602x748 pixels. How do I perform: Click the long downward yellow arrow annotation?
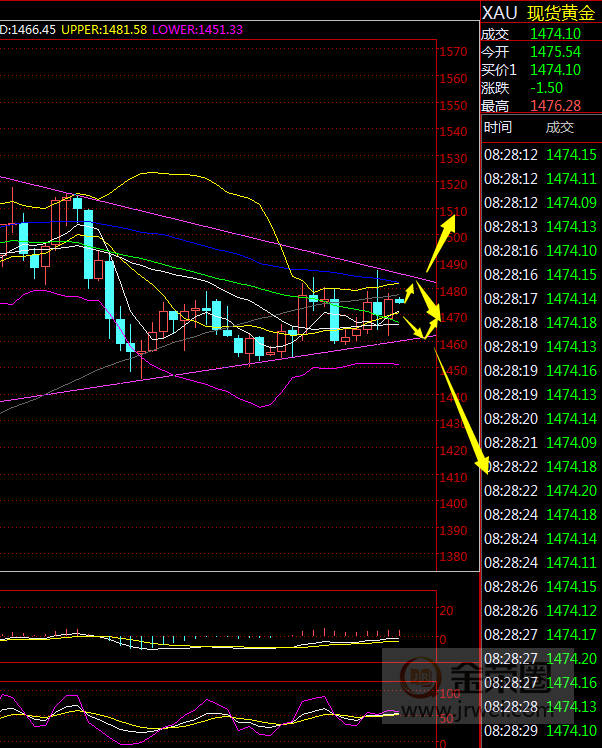point(462,408)
